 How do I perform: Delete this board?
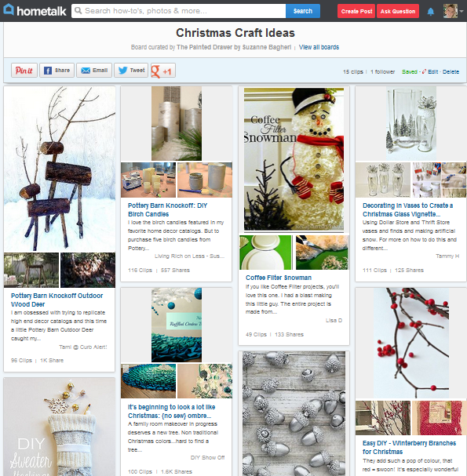click(451, 71)
